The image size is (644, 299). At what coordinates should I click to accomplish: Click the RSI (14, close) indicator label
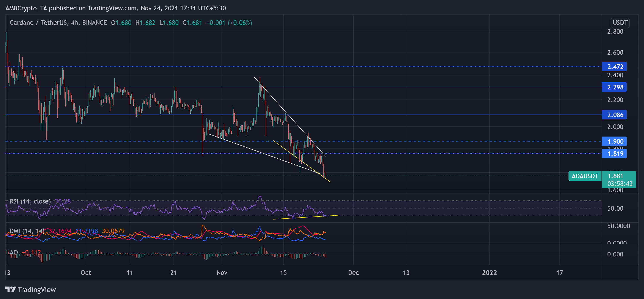pyautogui.click(x=30, y=201)
